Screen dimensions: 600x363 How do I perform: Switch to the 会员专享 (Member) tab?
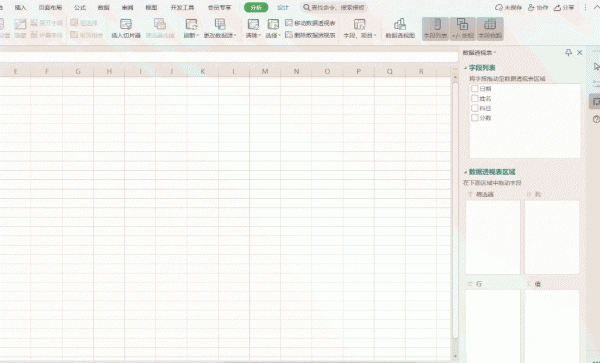click(x=219, y=7)
